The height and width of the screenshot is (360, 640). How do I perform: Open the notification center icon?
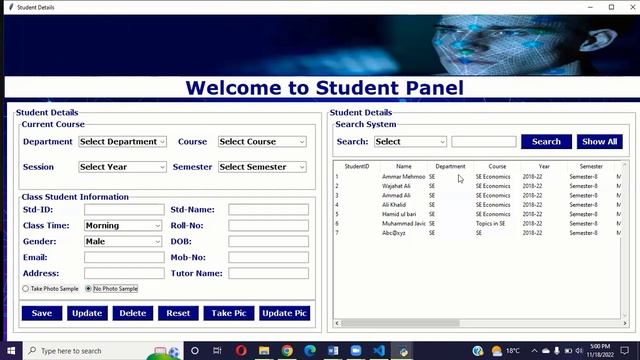pyautogui.click(x=624, y=351)
